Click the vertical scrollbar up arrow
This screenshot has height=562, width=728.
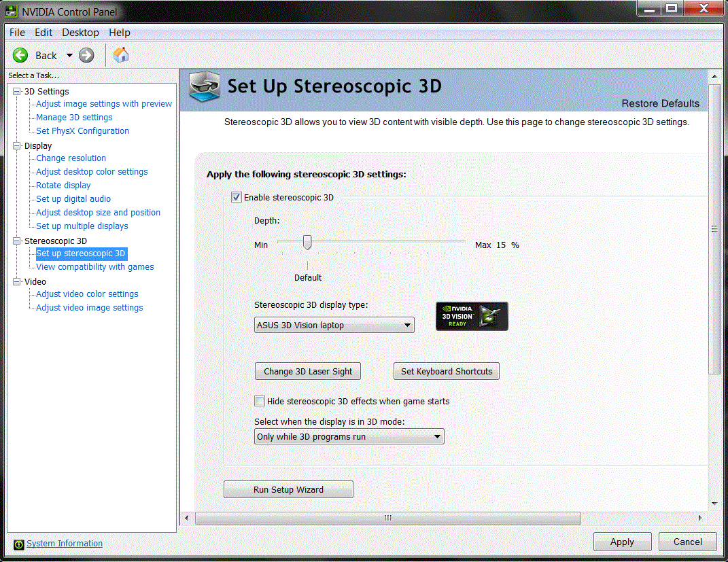(x=714, y=76)
